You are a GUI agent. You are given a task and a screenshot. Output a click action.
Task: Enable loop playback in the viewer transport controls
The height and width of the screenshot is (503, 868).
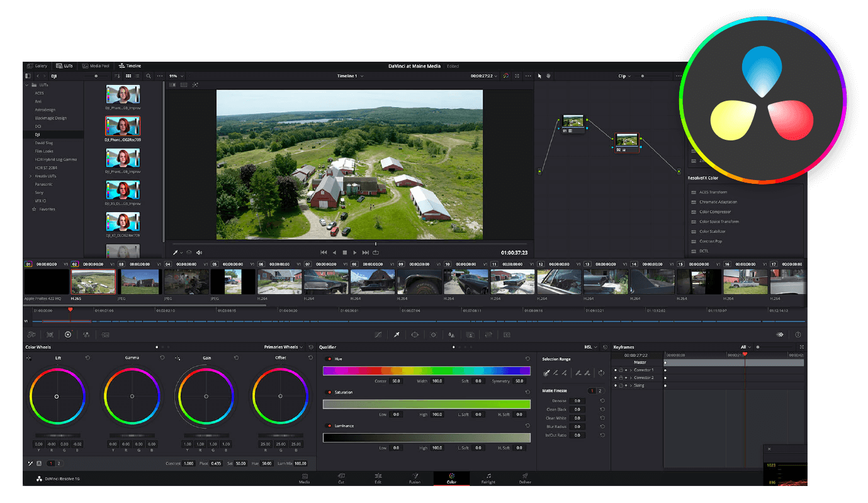pyautogui.click(x=376, y=252)
